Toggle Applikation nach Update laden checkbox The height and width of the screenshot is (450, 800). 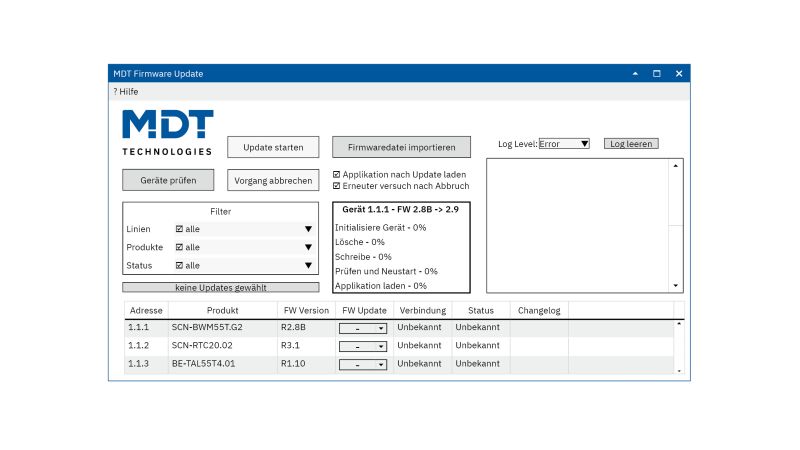(336, 174)
